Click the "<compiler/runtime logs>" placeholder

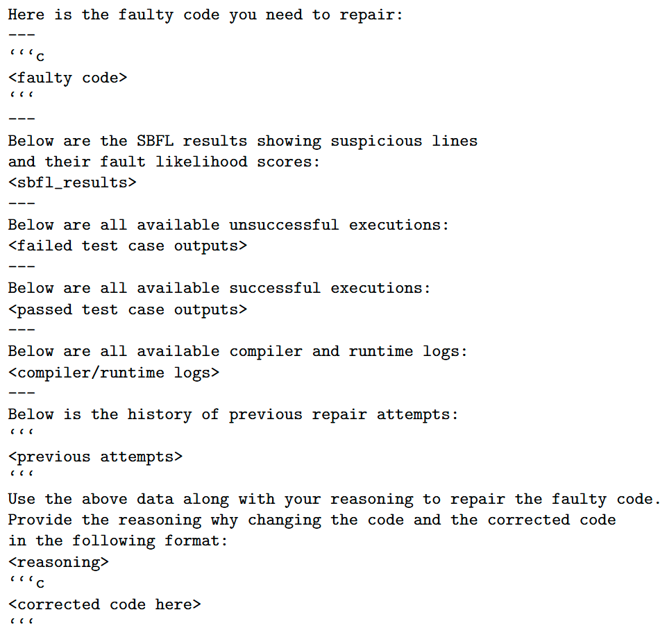pyautogui.click(x=113, y=373)
